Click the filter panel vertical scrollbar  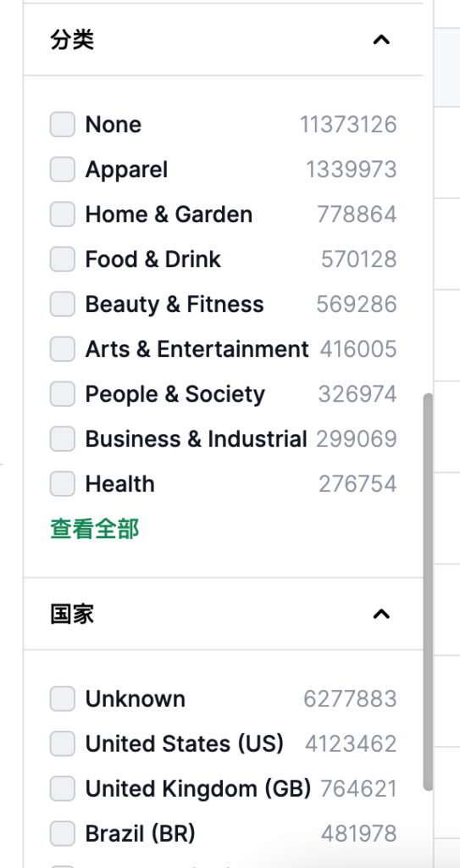428,592
